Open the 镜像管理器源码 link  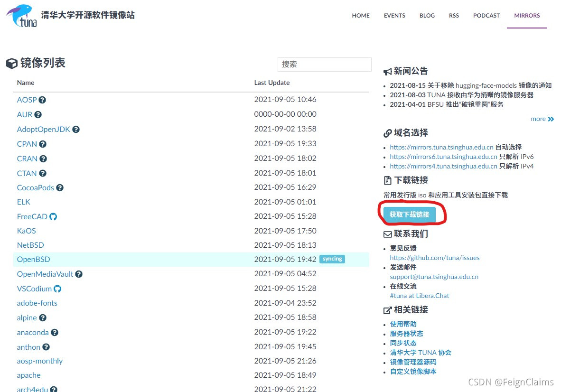[x=413, y=362]
